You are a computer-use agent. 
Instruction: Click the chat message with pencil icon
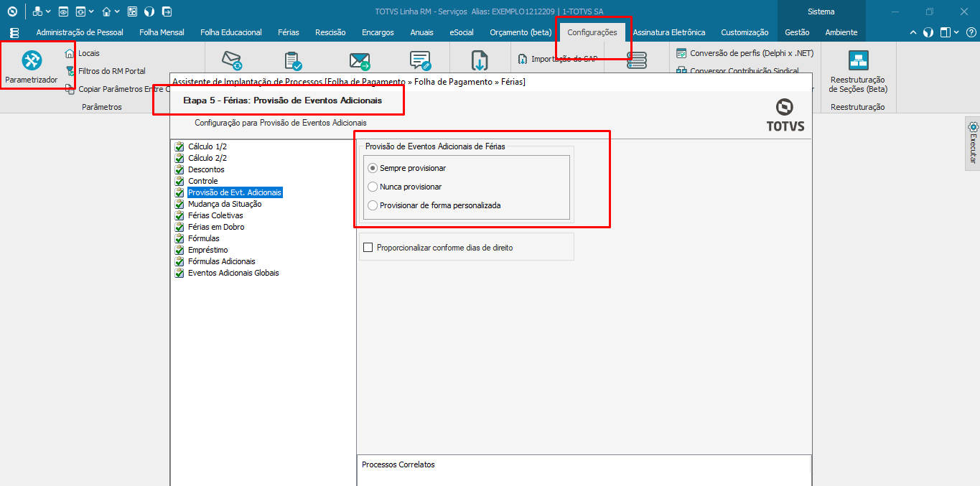[420, 61]
